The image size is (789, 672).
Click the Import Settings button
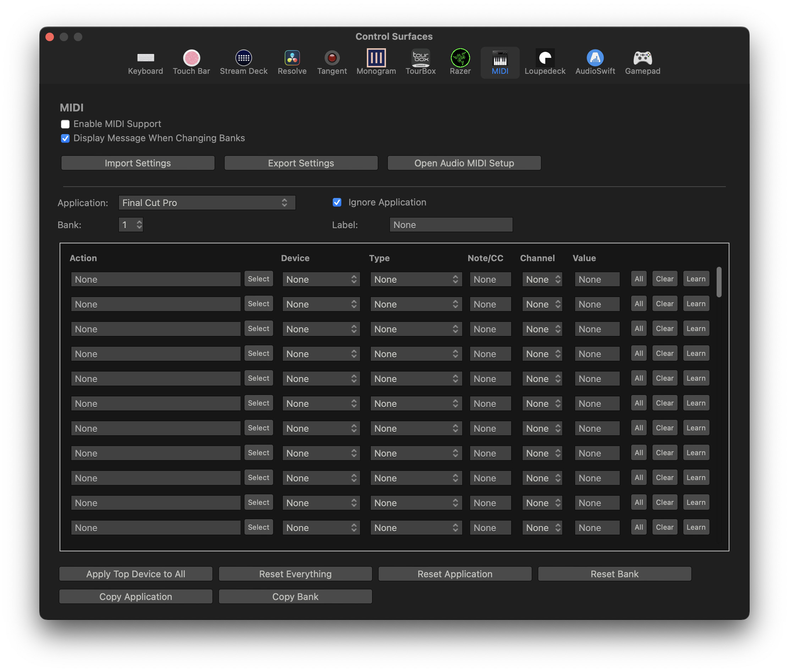[x=138, y=163]
